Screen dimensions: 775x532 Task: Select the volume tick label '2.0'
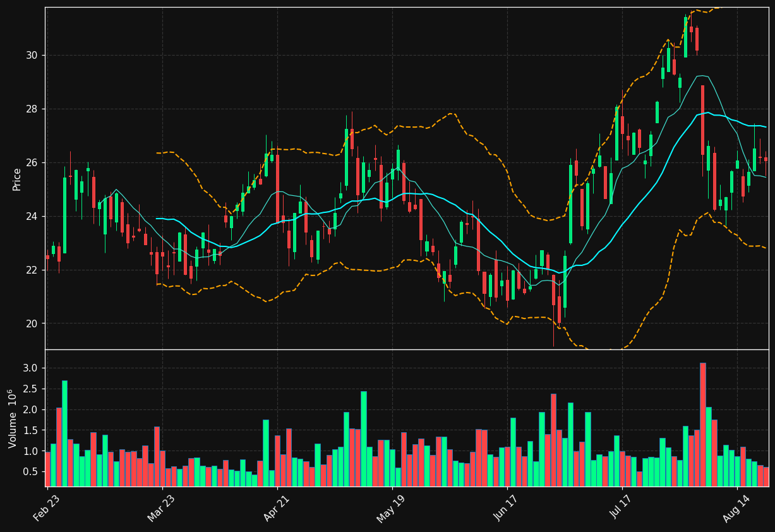[31, 410]
